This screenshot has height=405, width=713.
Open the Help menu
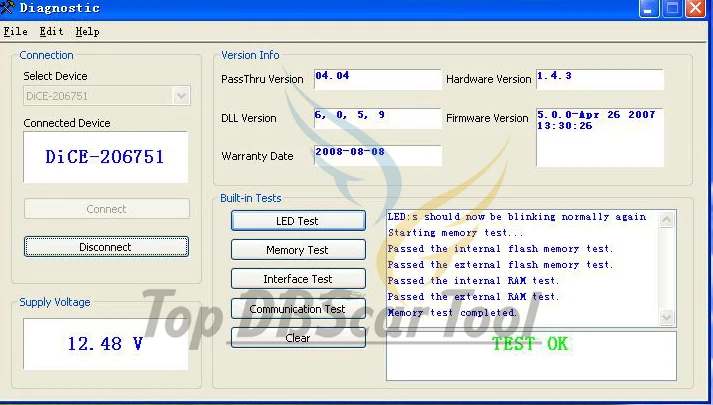pos(87,31)
